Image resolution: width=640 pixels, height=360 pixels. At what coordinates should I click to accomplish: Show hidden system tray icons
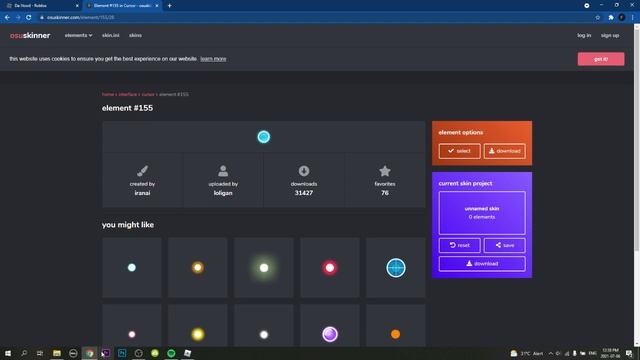pos(551,353)
